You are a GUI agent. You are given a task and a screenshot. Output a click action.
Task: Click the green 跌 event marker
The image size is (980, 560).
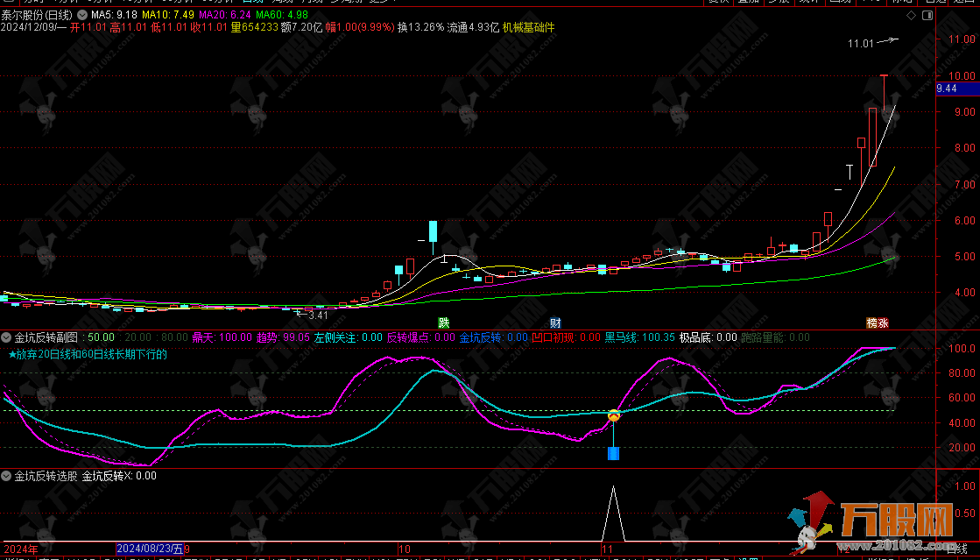pyautogui.click(x=444, y=323)
